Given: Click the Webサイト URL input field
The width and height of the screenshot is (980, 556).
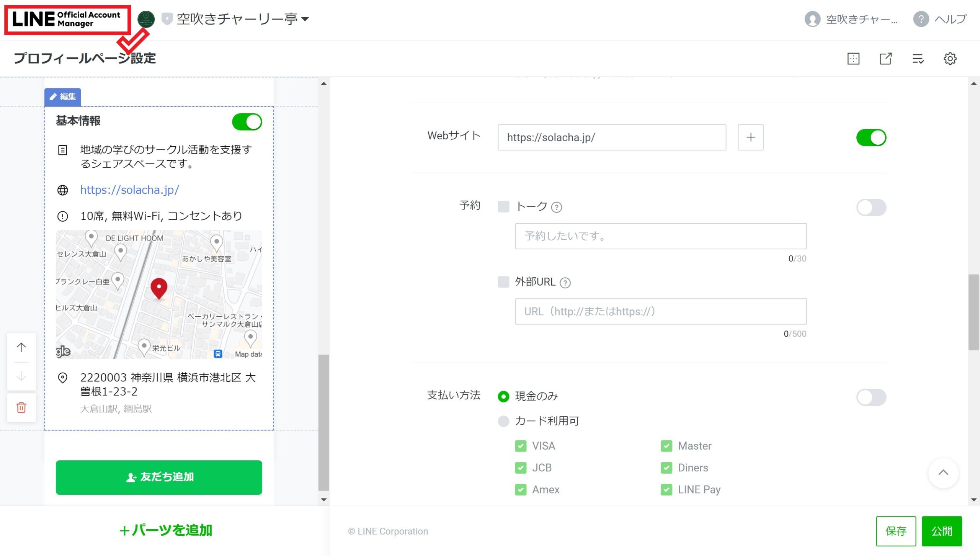Looking at the screenshot, I should [611, 137].
